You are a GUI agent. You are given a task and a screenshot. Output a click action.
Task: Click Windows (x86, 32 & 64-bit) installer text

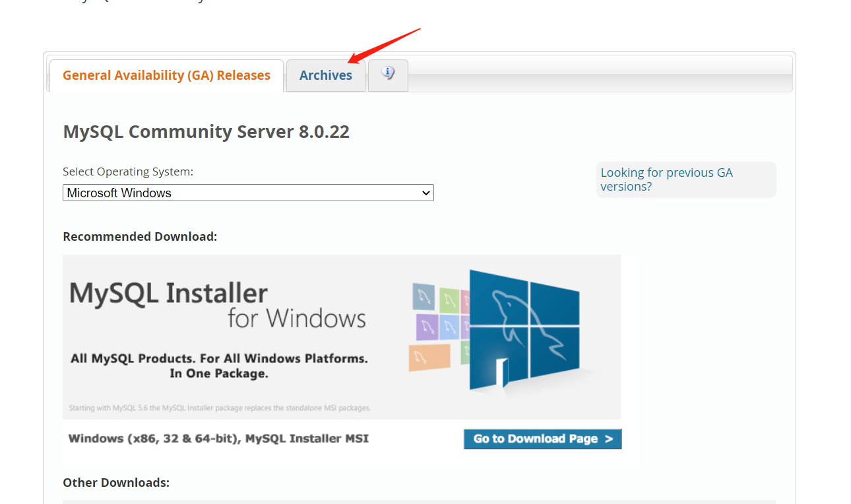(218, 439)
